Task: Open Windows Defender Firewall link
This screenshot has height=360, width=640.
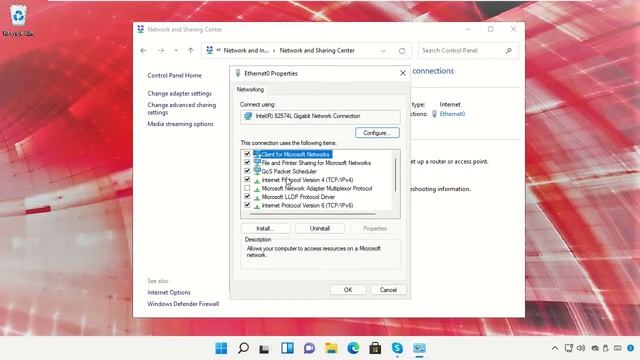Action: pos(183,304)
